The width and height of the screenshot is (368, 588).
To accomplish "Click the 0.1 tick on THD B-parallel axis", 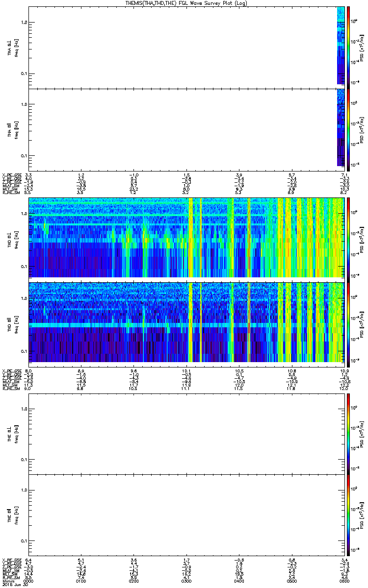I will [x=23, y=351].
